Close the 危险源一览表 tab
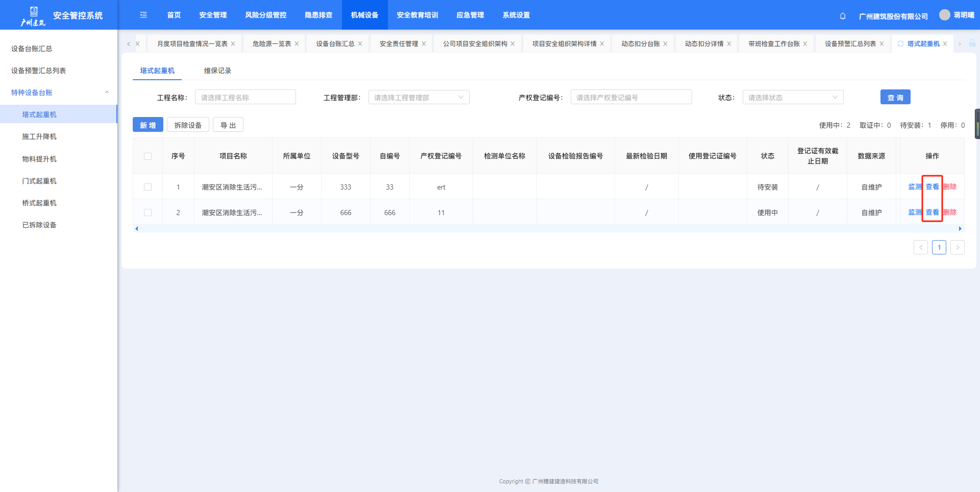The width and height of the screenshot is (980, 492). pyautogui.click(x=297, y=44)
